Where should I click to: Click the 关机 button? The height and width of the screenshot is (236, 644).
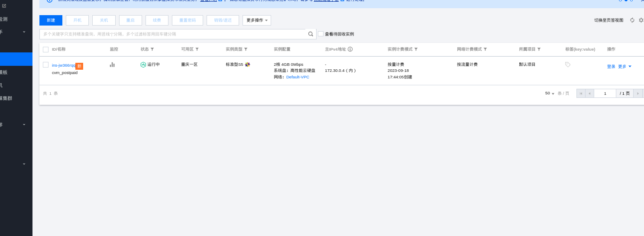(104, 20)
